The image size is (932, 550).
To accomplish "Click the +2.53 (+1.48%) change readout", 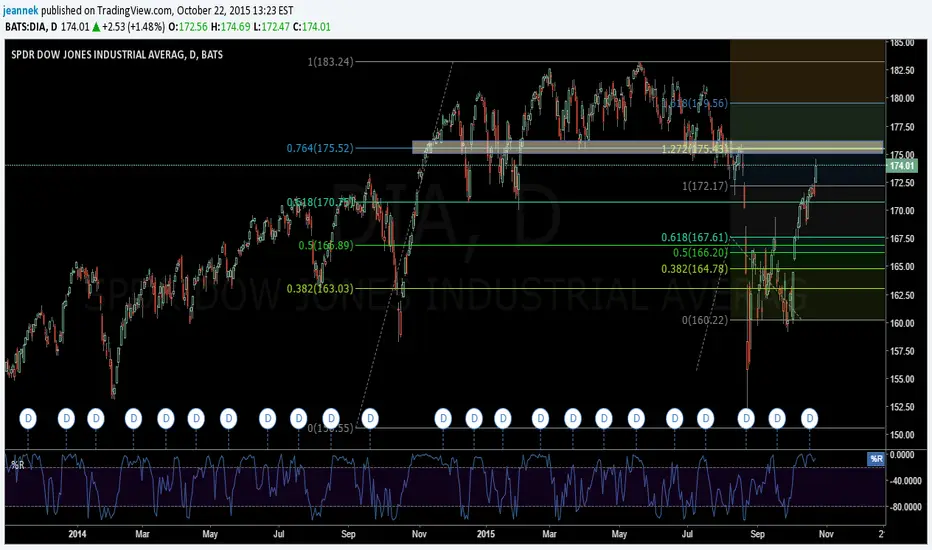I will [x=133, y=27].
